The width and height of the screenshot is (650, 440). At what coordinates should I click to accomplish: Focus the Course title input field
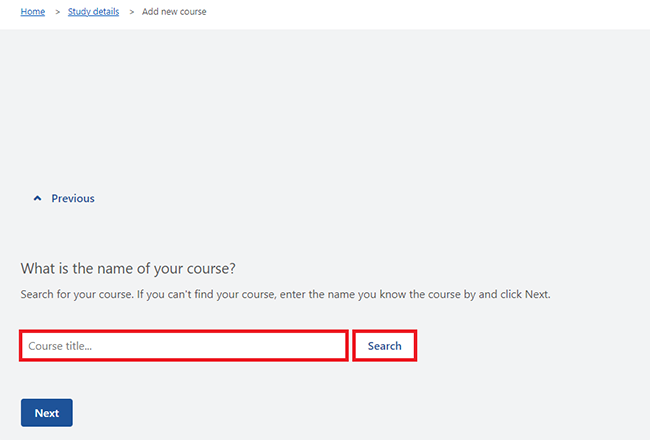(184, 346)
